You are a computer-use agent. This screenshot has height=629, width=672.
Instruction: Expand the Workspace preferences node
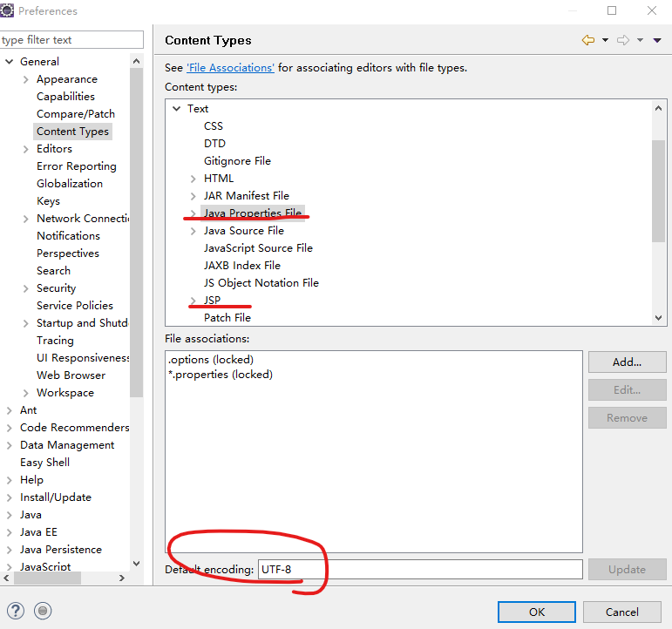coord(26,393)
